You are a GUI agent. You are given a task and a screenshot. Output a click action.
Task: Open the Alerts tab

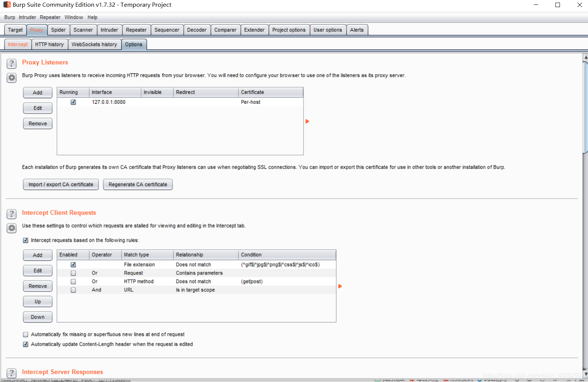pos(357,30)
